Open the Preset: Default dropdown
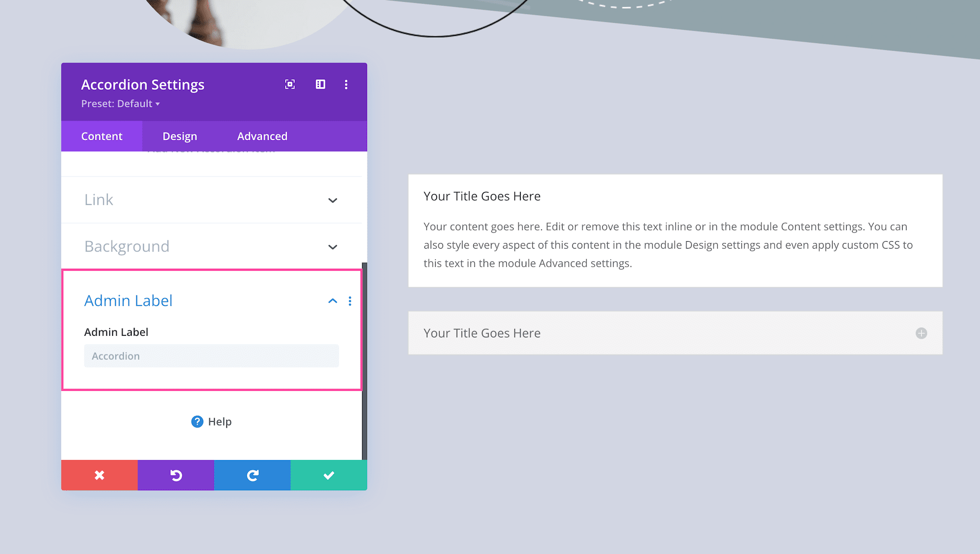 121,103
